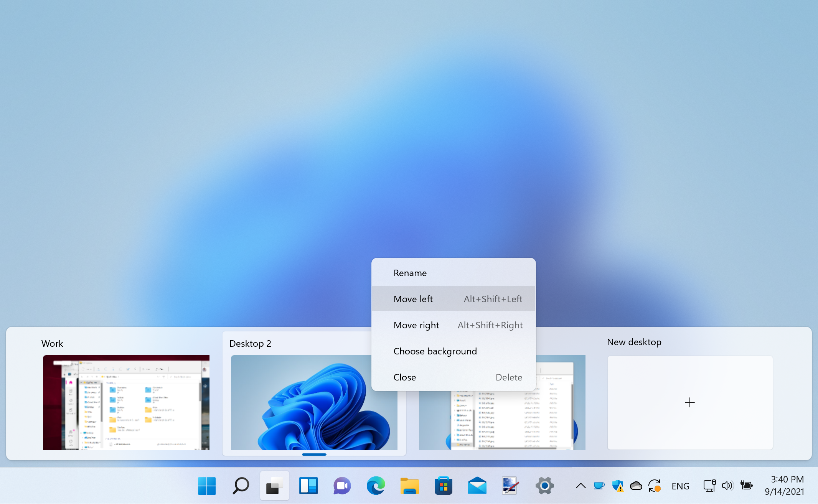The height and width of the screenshot is (504, 818).
Task: Toggle Task View taskbar button
Action: [274, 486]
